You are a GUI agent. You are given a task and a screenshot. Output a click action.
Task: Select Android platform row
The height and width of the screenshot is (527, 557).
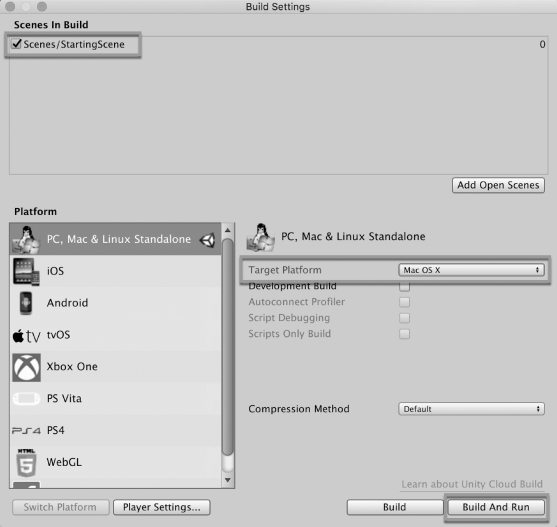115,303
